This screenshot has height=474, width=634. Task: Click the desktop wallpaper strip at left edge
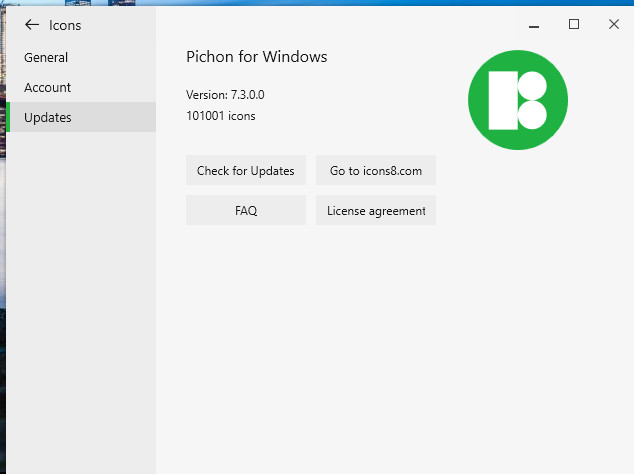coord(2,300)
